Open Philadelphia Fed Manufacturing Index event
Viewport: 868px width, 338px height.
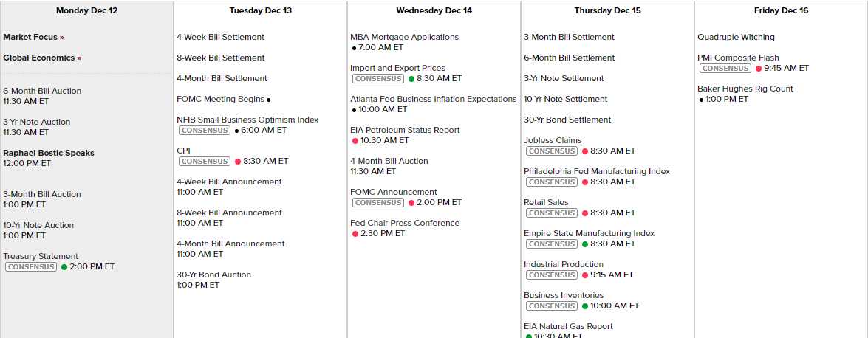597,171
